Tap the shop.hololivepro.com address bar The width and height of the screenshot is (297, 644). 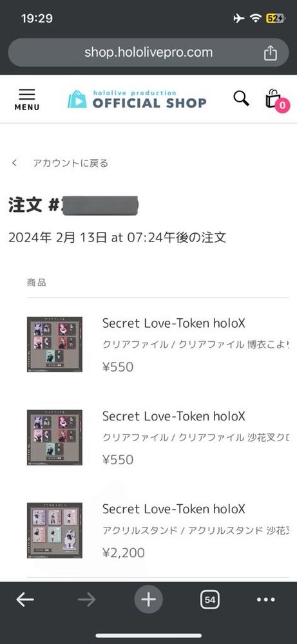click(x=148, y=53)
